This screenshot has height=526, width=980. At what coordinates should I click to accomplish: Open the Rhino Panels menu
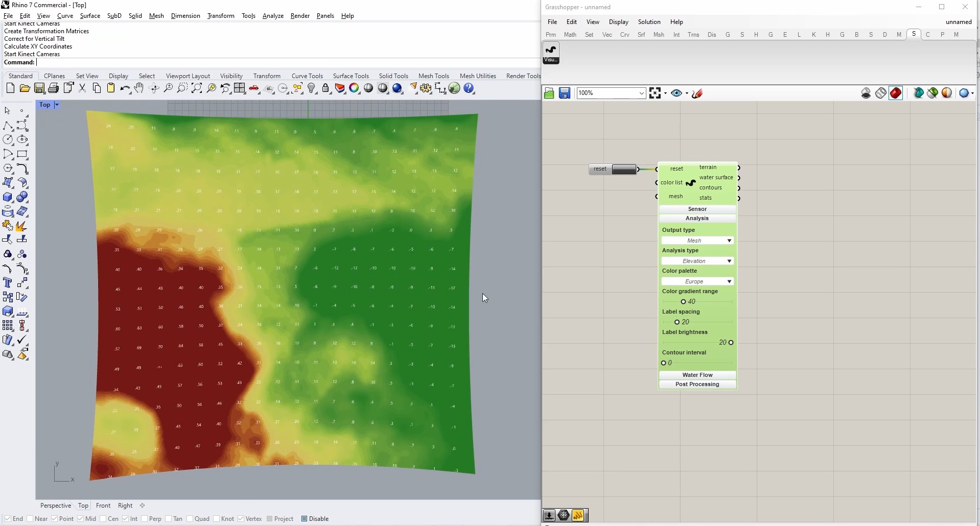click(325, 16)
